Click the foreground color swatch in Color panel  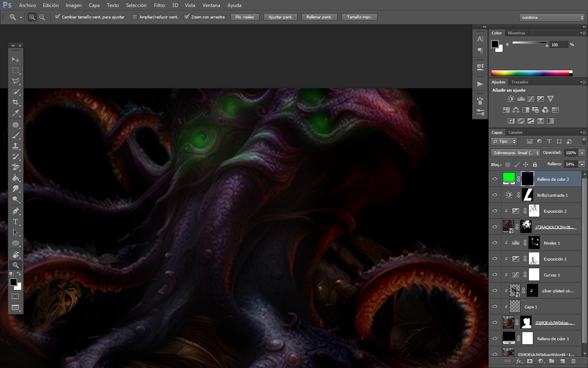[x=495, y=44]
